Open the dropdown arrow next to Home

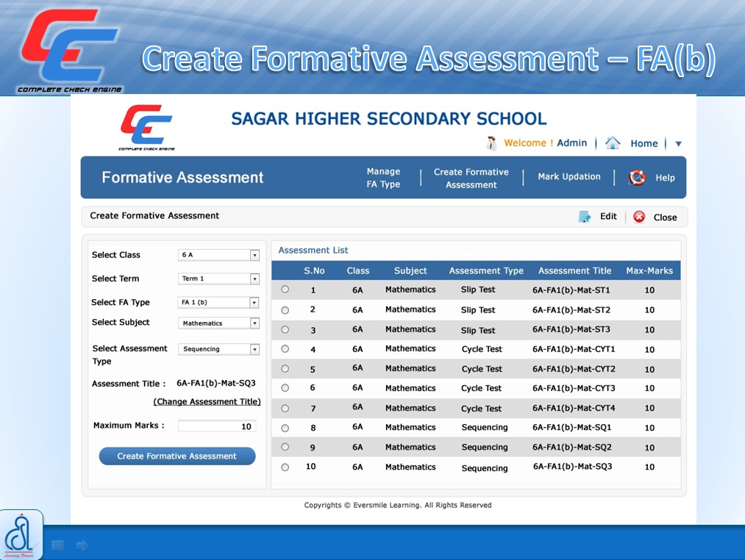pos(679,144)
